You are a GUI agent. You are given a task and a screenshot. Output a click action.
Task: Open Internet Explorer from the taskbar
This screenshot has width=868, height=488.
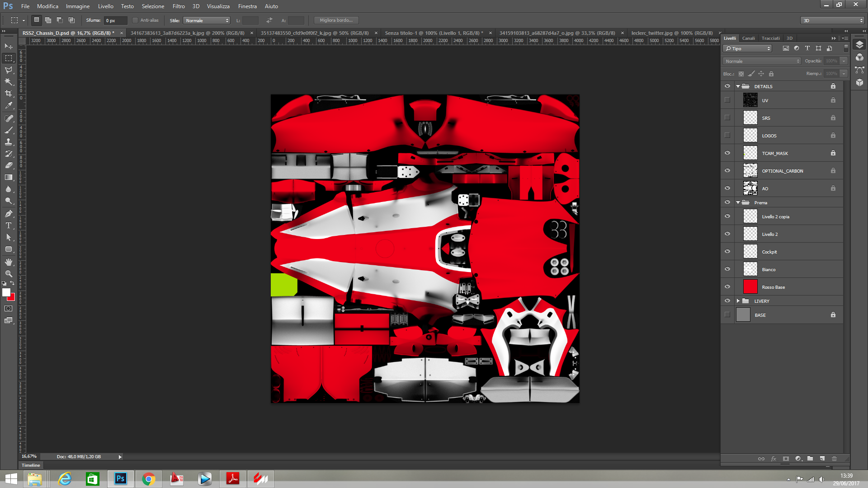[x=65, y=479]
